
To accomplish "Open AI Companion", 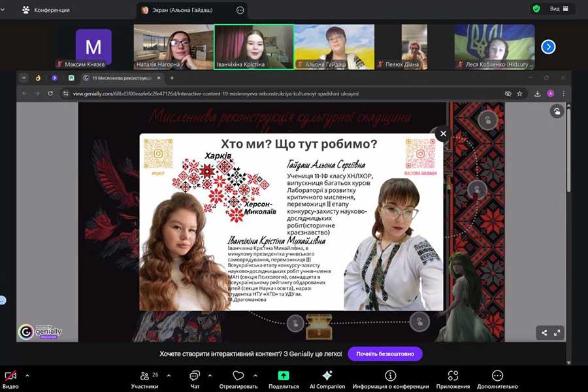I will click(327, 380).
